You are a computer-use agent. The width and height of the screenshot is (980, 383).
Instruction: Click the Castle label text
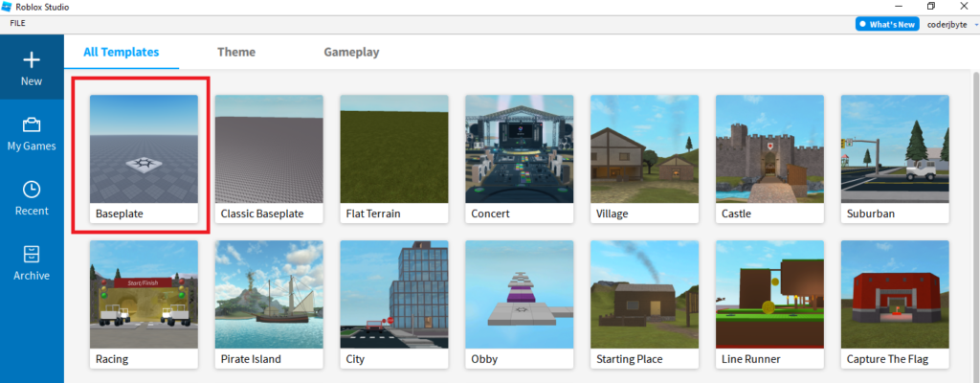point(736,214)
